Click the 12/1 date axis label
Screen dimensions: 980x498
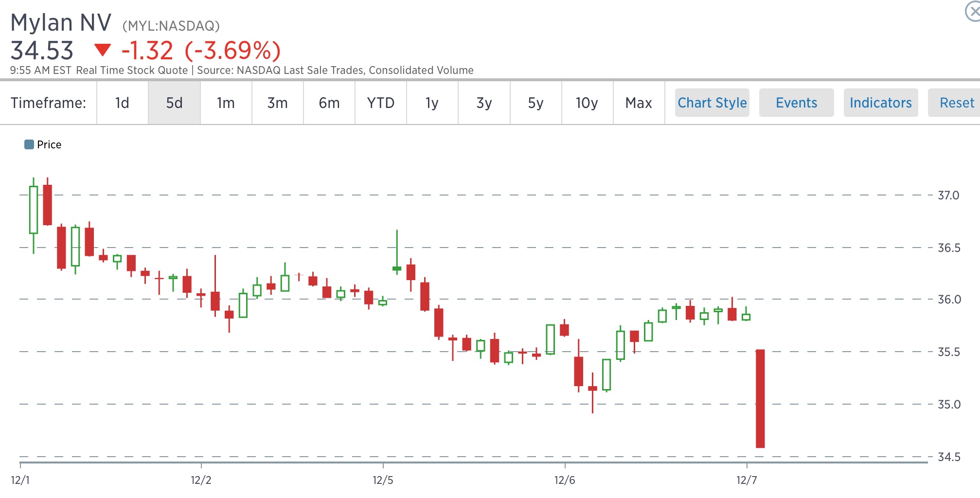click(x=20, y=480)
